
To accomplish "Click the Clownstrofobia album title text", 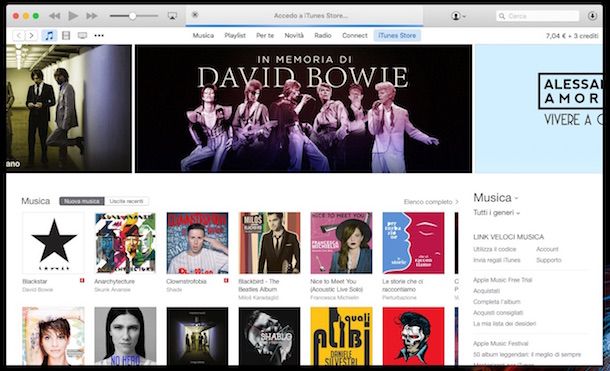I will (186, 281).
